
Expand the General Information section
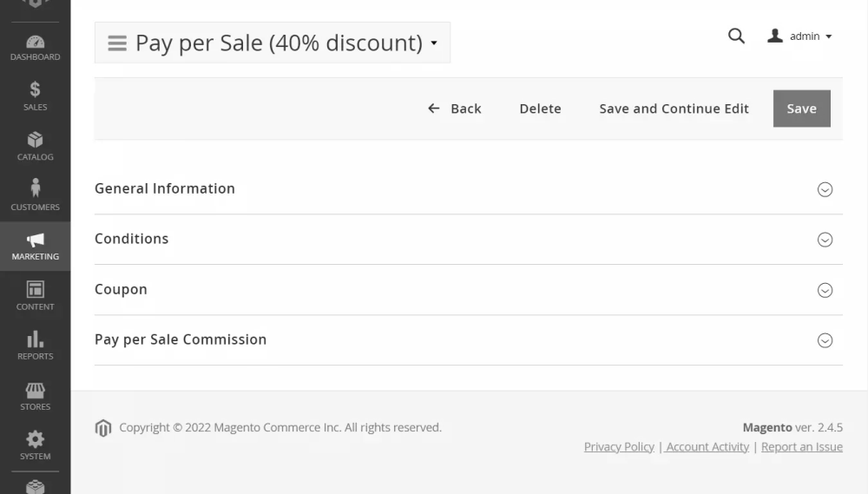click(825, 189)
